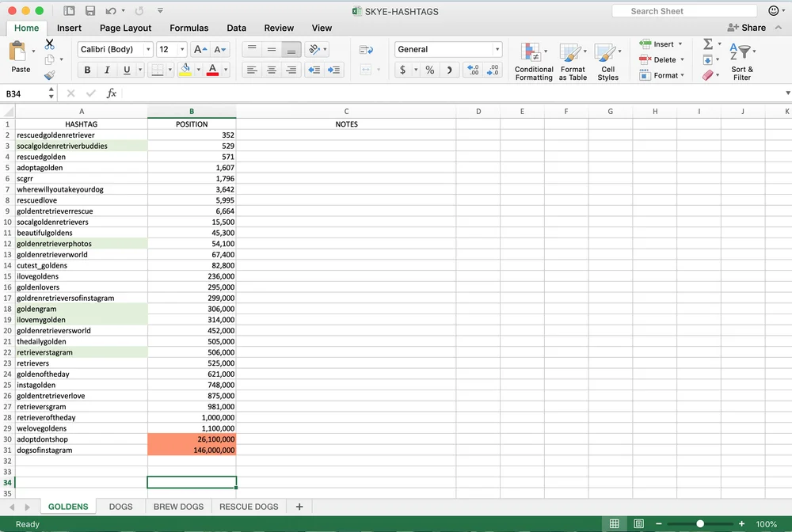Toggle Underline formatting

pos(127,70)
